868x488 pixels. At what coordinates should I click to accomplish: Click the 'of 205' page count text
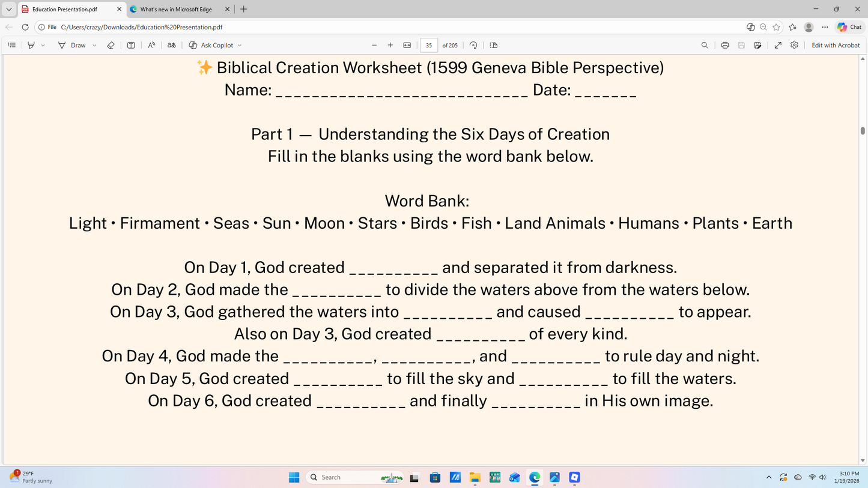(x=450, y=45)
